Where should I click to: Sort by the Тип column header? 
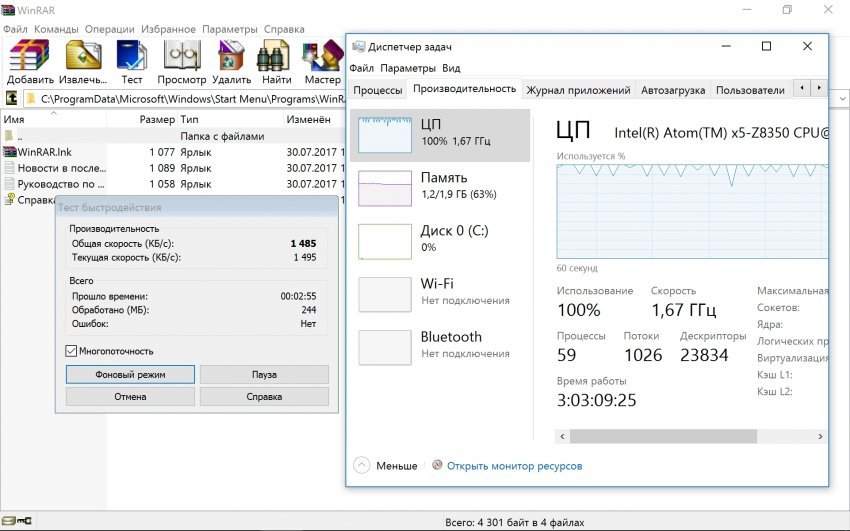230,119
